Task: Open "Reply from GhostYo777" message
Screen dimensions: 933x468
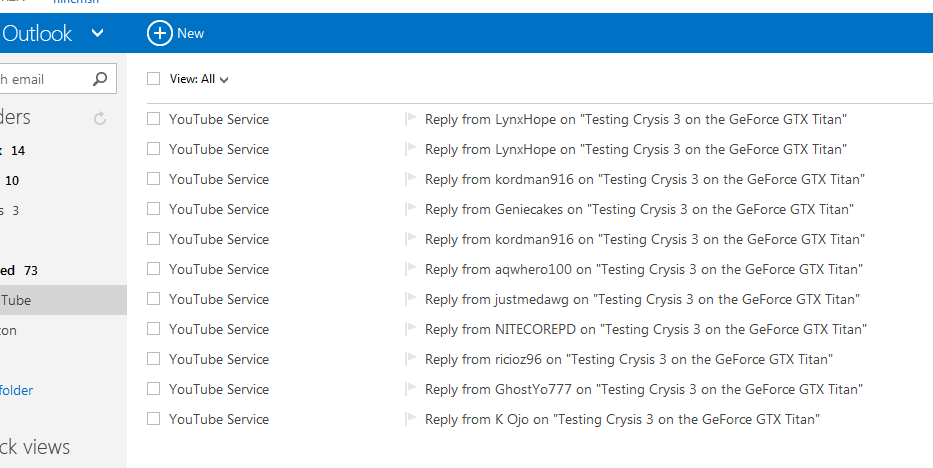Action: [x=644, y=390]
